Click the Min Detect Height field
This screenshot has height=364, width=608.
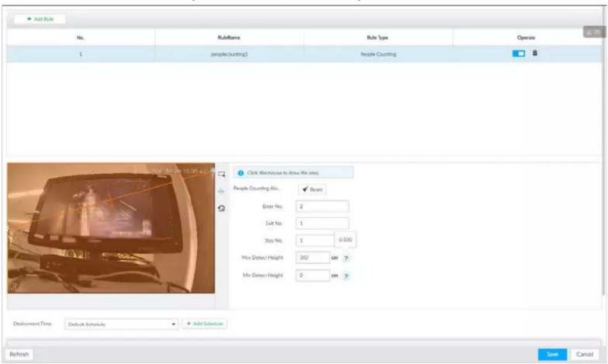tap(313, 275)
